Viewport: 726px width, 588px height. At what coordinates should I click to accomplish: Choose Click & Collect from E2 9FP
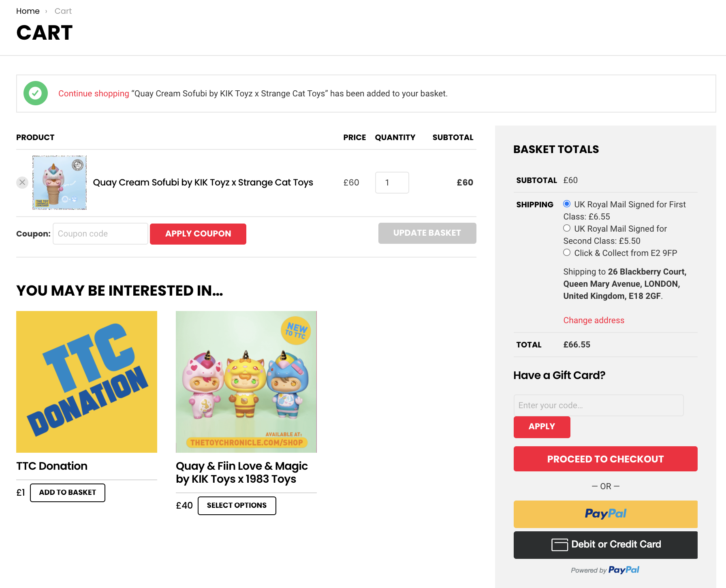click(x=567, y=252)
